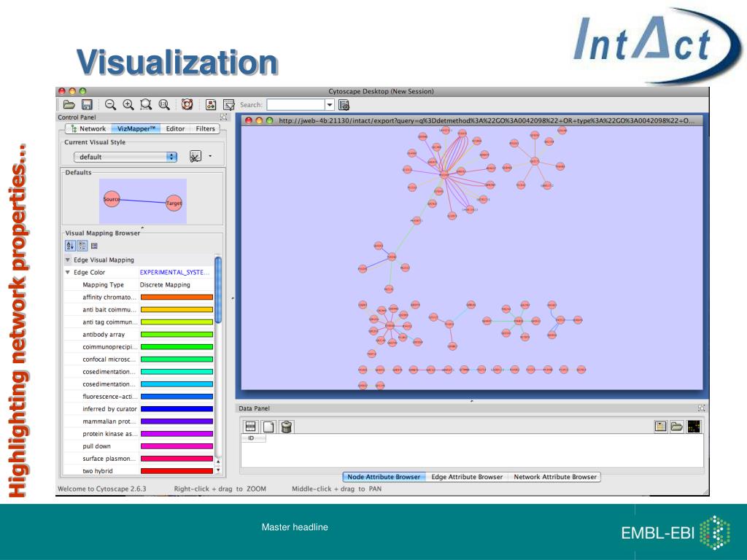The width and height of the screenshot is (747, 560).
Task: Click the scrollbar up arrow in mapping list
Action: pos(218,462)
